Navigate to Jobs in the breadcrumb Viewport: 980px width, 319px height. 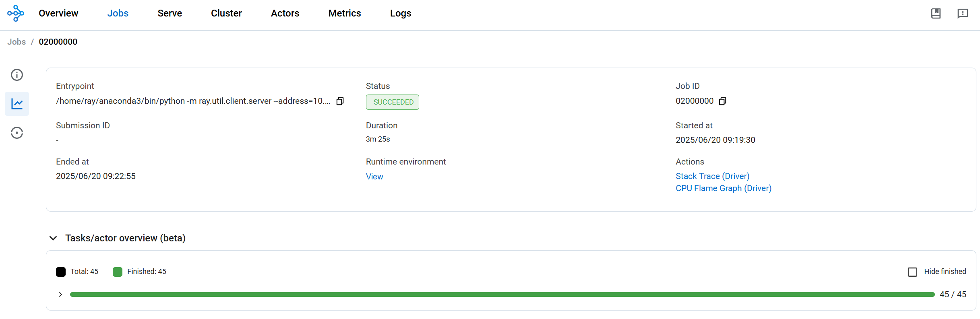click(x=17, y=42)
